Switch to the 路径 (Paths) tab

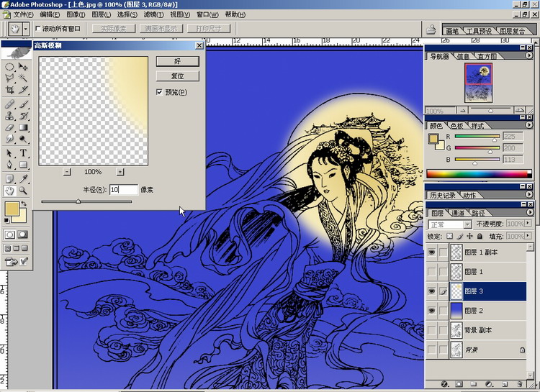pos(478,214)
